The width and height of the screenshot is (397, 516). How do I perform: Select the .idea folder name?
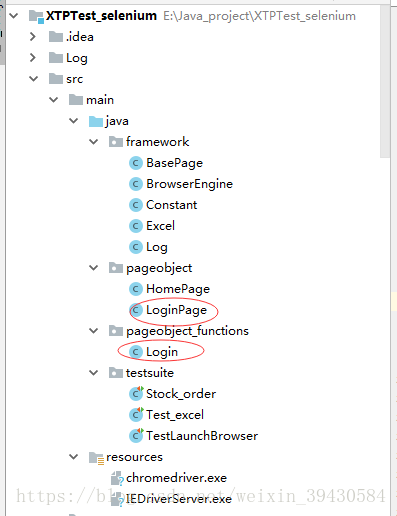(x=79, y=37)
